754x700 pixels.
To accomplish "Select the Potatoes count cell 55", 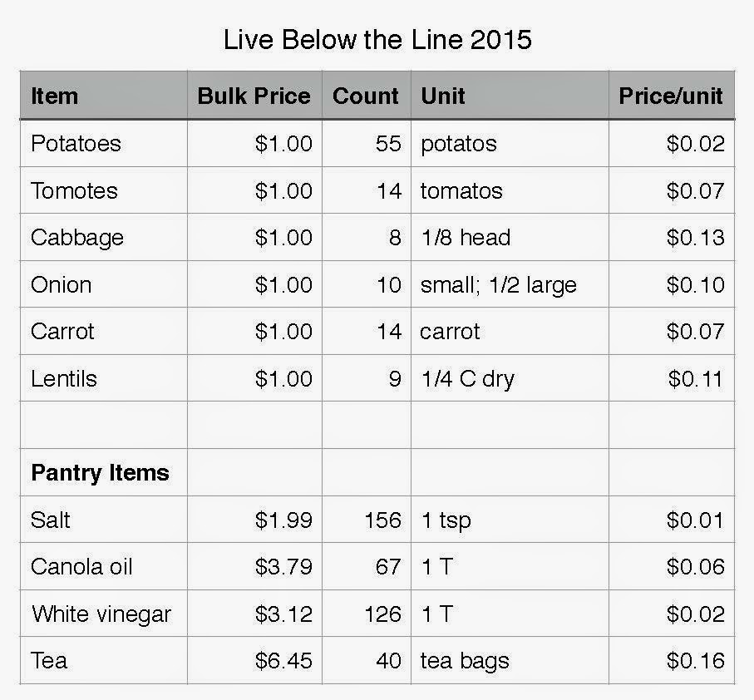I will (x=366, y=143).
